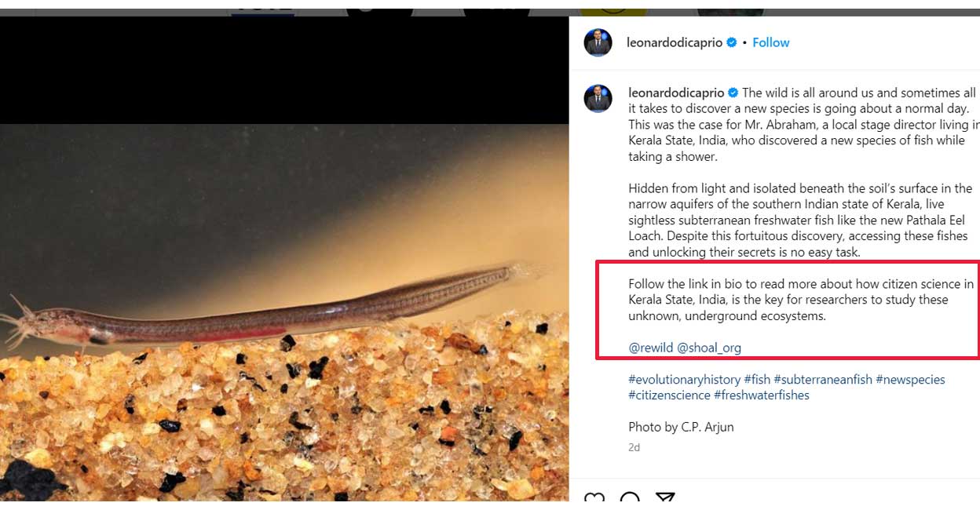Like the post with the heart icon

(595, 500)
